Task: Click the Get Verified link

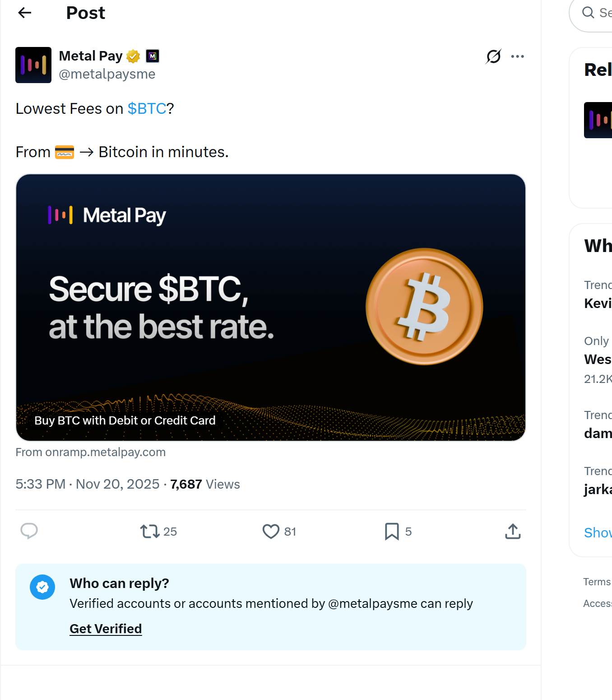Action: [x=105, y=629]
